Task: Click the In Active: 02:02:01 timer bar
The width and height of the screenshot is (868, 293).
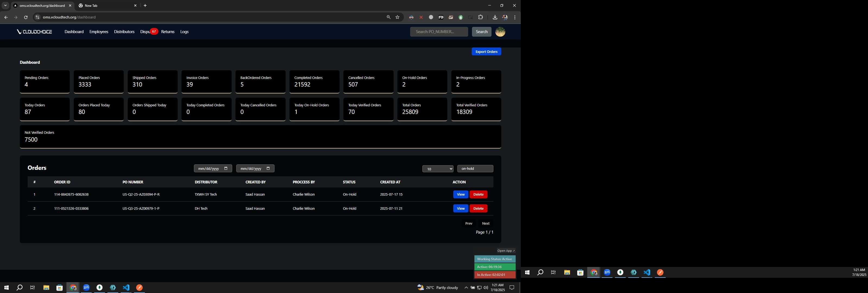Action: (x=495, y=275)
